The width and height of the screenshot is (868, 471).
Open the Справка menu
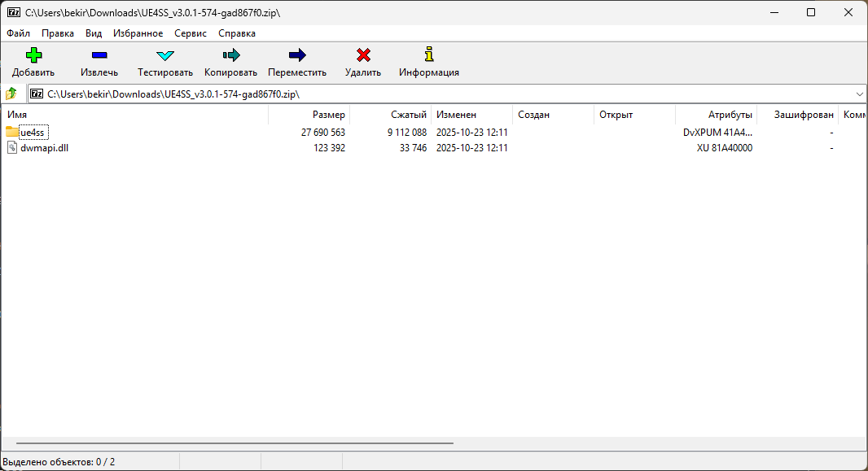(x=237, y=33)
